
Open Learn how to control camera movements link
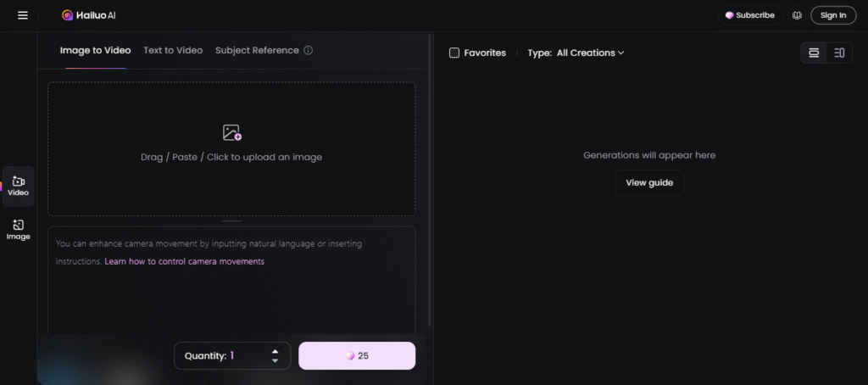[x=184, y=261]
